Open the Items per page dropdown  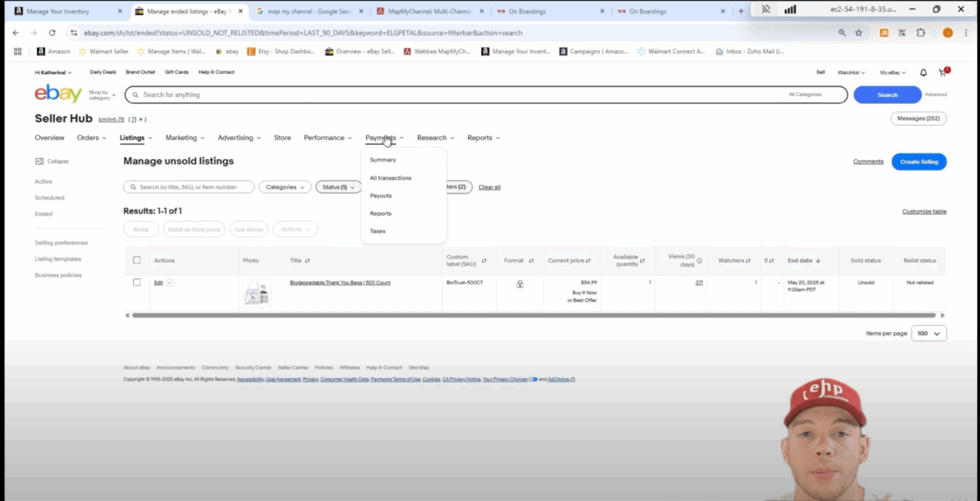(x=929, y=333)
